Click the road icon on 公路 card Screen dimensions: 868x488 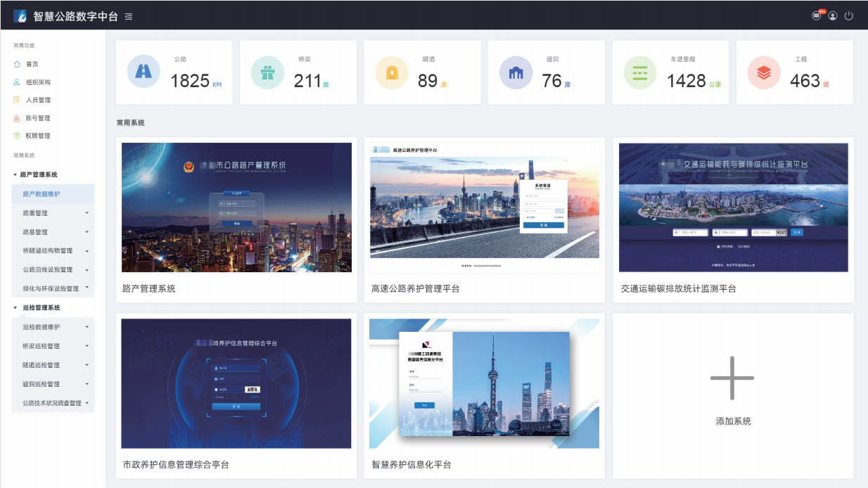click(x=143, y=72)
